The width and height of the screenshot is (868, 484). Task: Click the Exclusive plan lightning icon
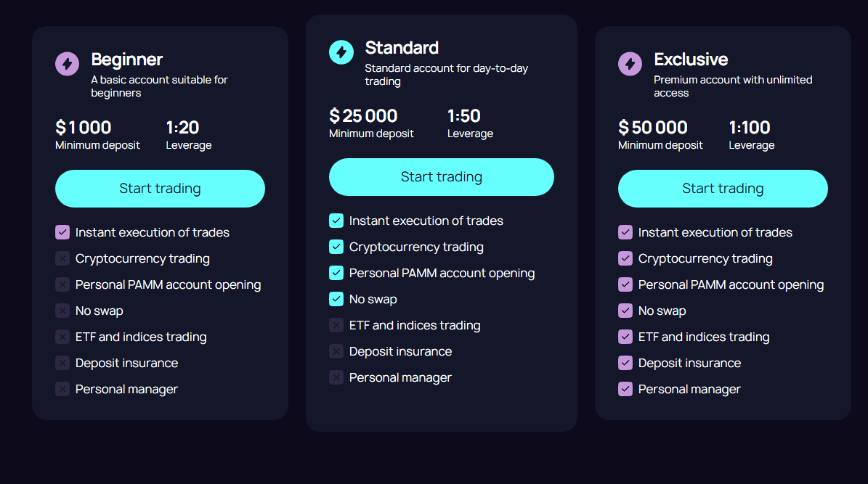click(630, 64)
